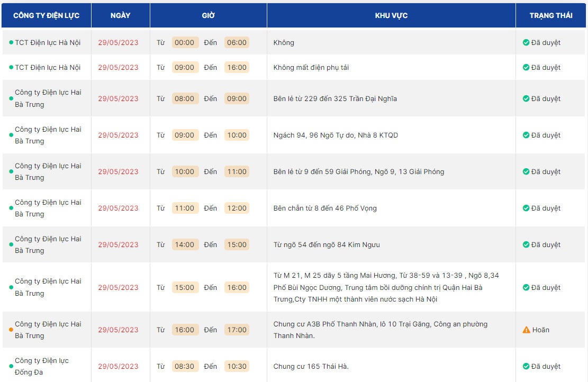Screen dimensions: 588x382
Task: Select the NGÀY column header
Action: pos(121,15)
